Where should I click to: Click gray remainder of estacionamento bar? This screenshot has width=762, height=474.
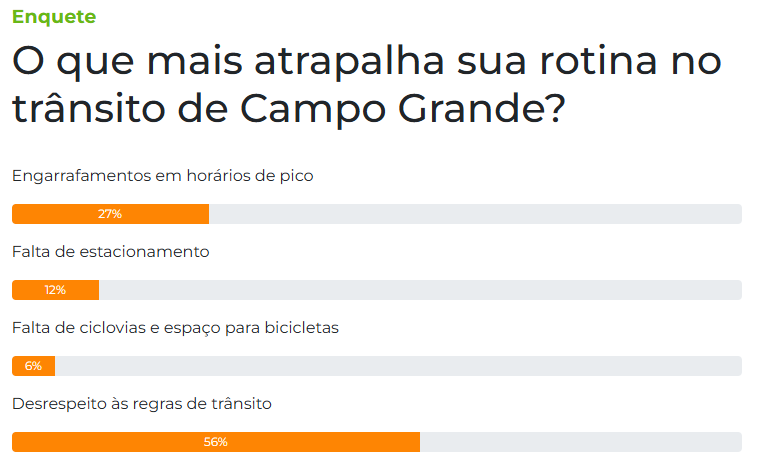[420, 290]
